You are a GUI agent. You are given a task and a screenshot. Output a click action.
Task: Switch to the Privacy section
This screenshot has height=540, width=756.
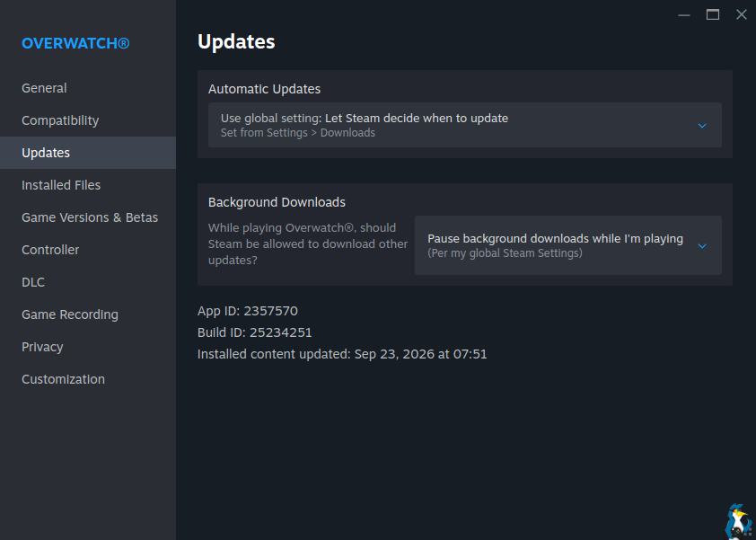[x=88, y=347]
